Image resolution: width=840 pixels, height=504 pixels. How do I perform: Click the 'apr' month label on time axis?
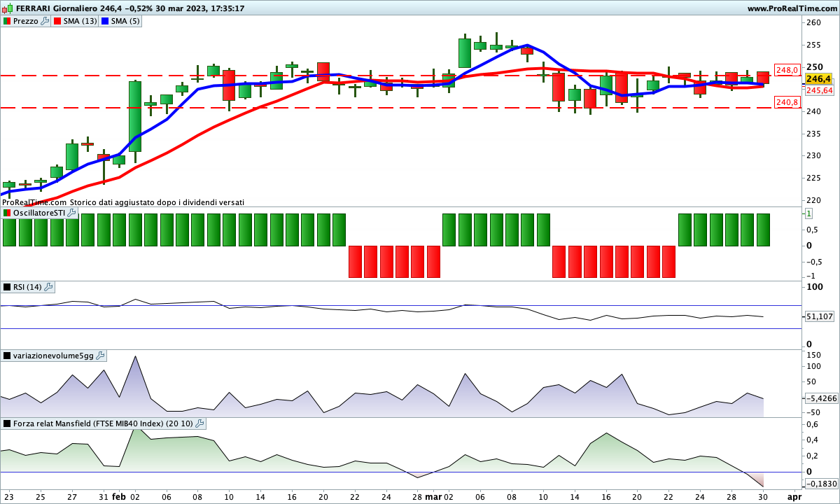[x=794, y=496]
